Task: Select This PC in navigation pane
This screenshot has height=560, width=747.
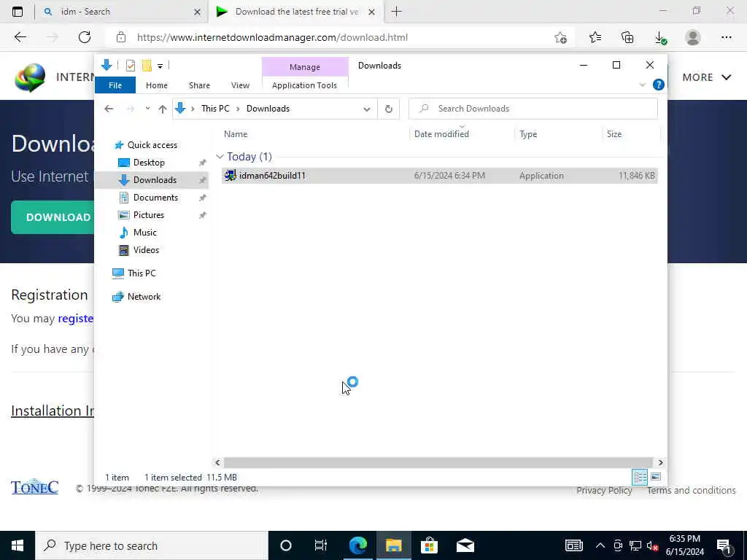Action: pyautogui.click(x=141, y=273)
